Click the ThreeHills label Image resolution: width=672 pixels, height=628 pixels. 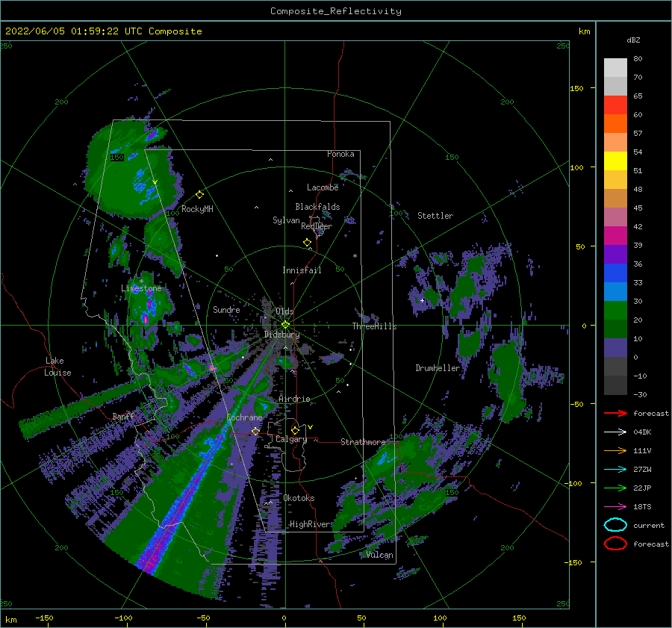375,326
